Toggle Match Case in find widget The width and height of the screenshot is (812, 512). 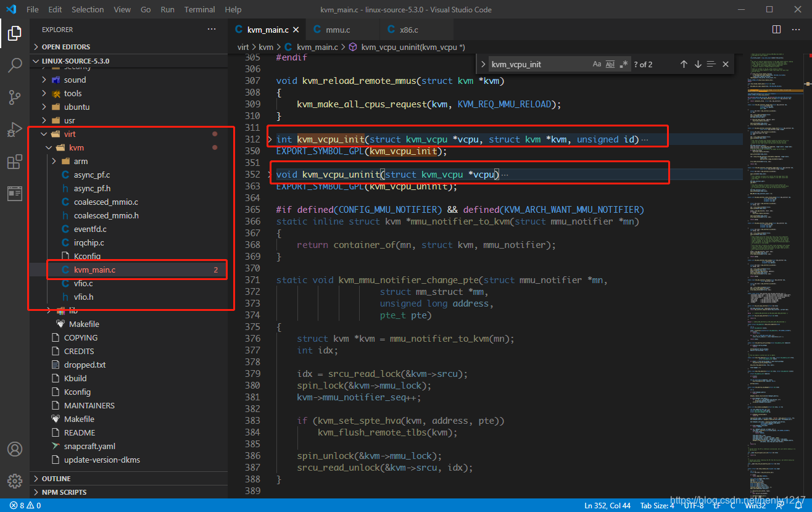tap(597, 64)
